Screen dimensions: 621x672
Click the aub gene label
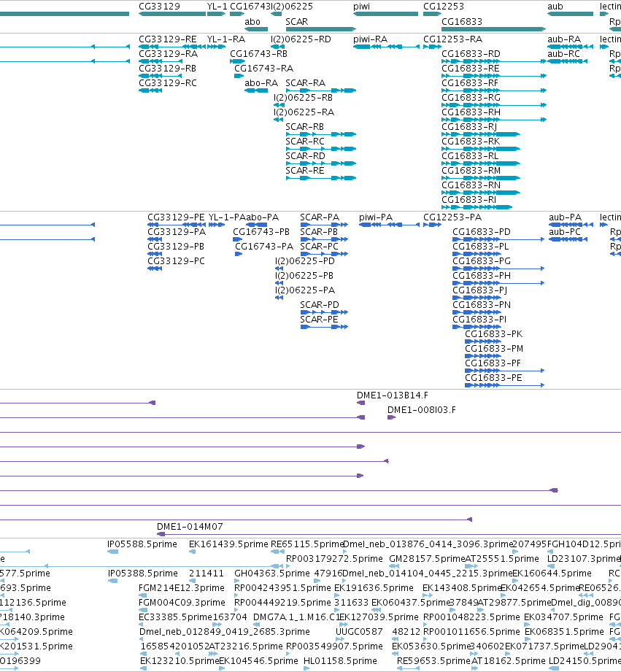pyautogui.click(x=555, y=7)
